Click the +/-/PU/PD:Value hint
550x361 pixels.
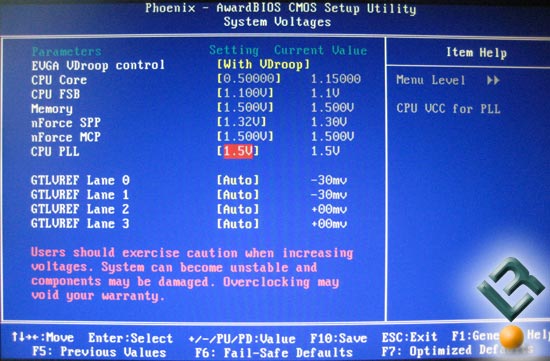pos(242,339)
